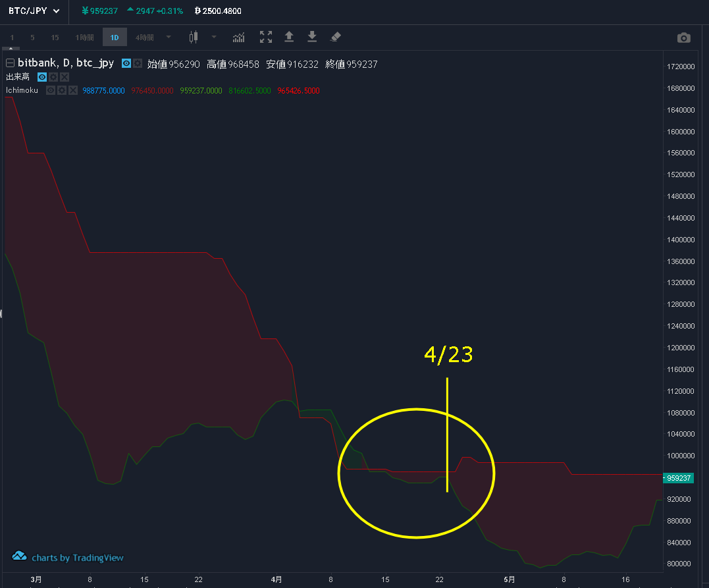Remove the 出来高 indicator with X
The height and width of the screenshot is (588, 709).
tap(65, 77)
